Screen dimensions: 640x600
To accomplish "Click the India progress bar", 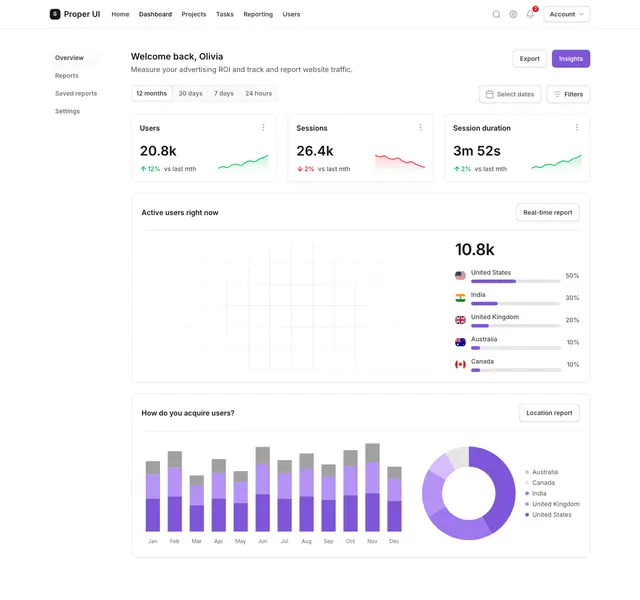I will pos(516,304).
